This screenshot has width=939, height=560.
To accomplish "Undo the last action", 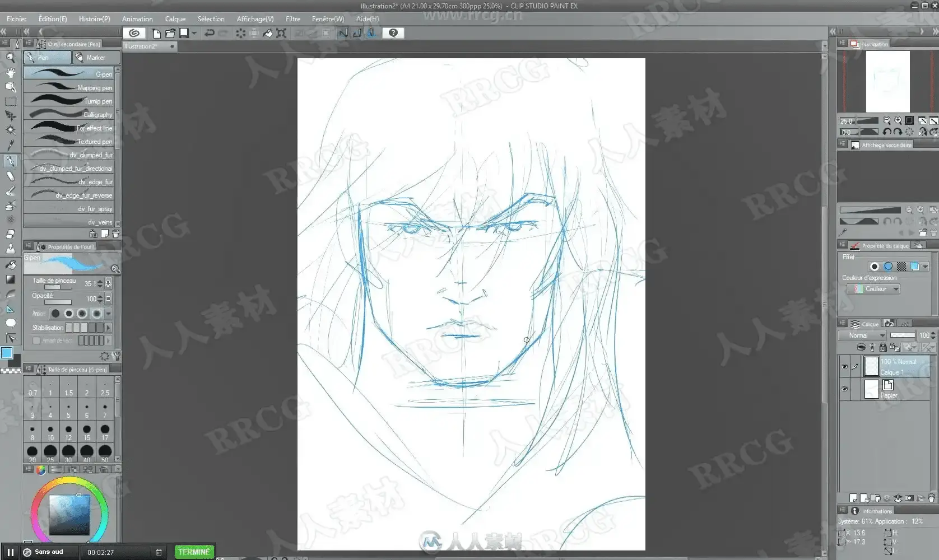I will (210, 33).
